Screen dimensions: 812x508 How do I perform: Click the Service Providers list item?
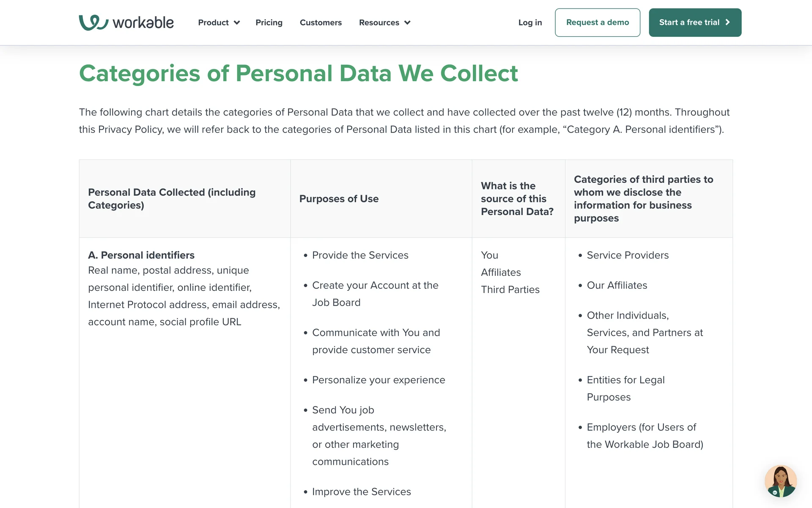[628, 255]
